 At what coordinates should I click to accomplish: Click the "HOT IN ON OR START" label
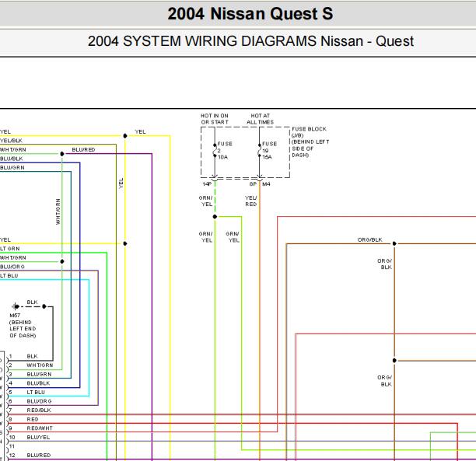[215, 119]
